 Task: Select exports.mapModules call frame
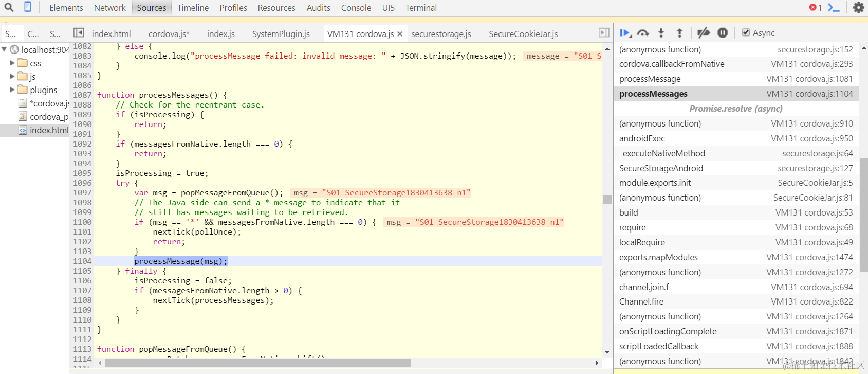[736, 257]
